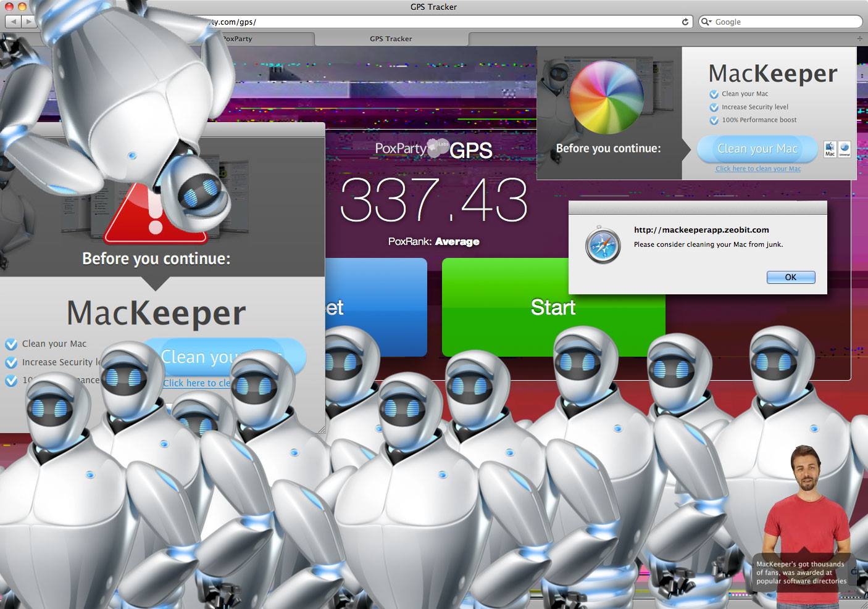The image size is (868, 609).
Task: Click the large popup's Clean your Mac checkmark
Action: (10, 344)
